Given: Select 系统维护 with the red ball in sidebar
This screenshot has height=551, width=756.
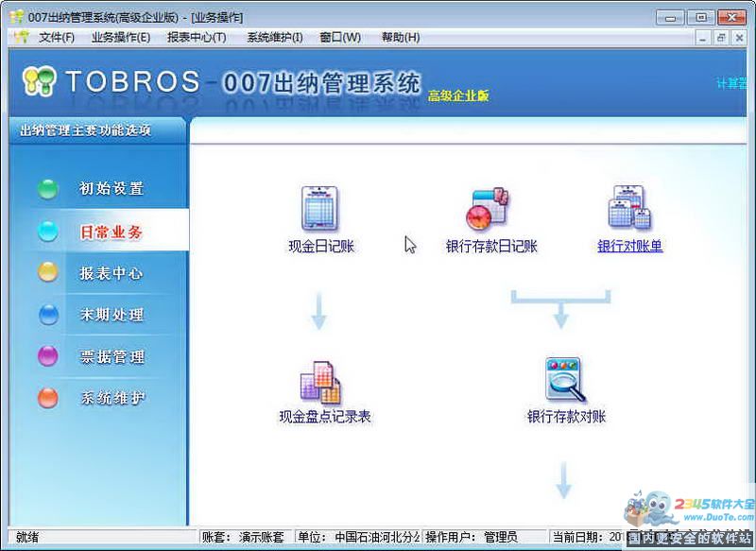Looking at the screenshot, I should (x=98, y=398).
